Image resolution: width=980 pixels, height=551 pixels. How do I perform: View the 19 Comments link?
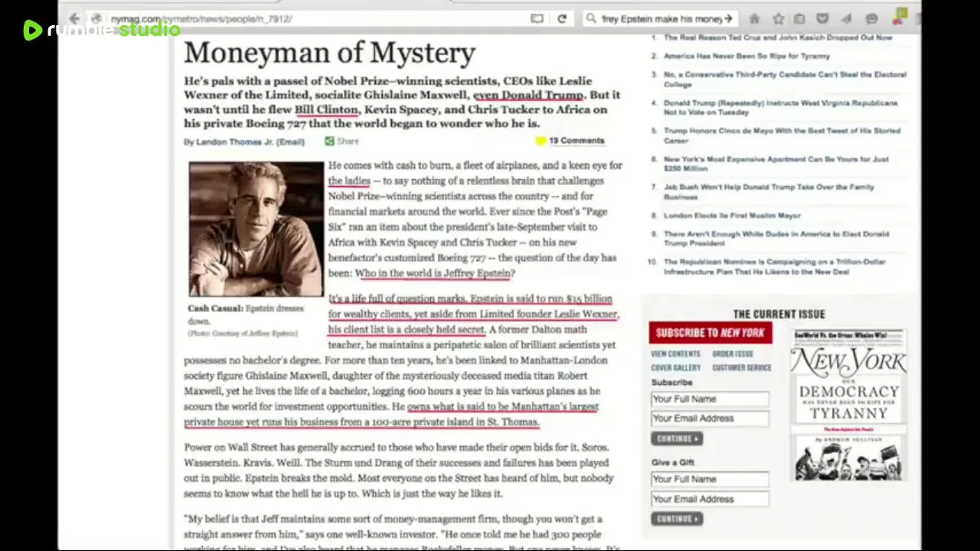click(577, 141)
